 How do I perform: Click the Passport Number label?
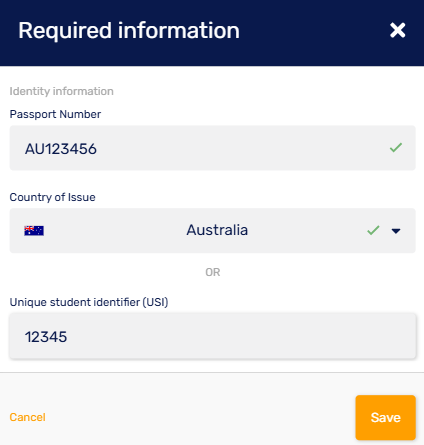[x=55, y=114]
